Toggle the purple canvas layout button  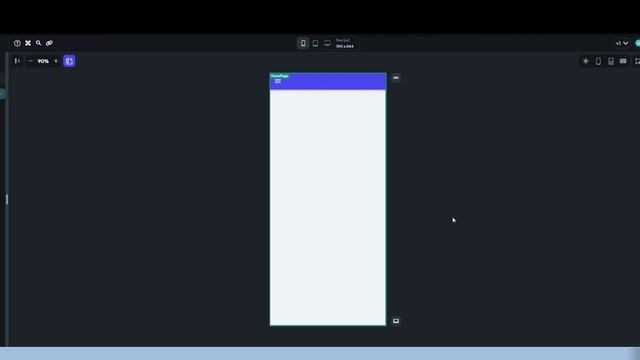click(x=69, y=61)
